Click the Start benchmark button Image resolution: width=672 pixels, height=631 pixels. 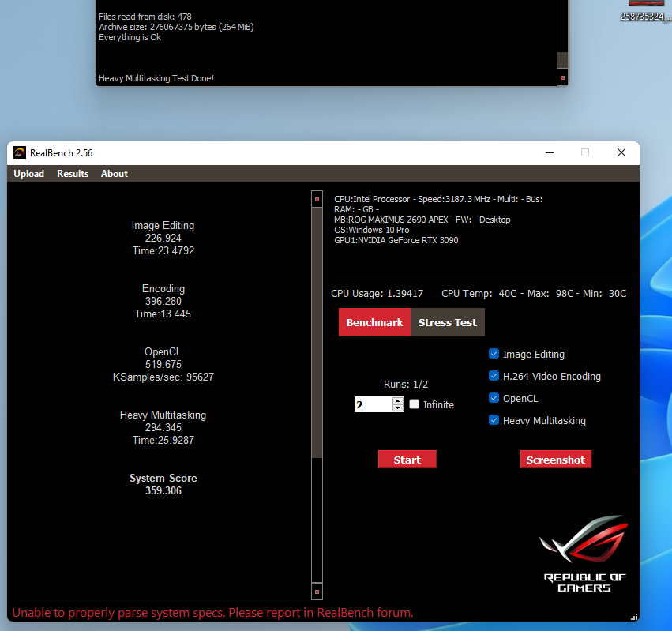pyautogui.click(x=407, y=460)
